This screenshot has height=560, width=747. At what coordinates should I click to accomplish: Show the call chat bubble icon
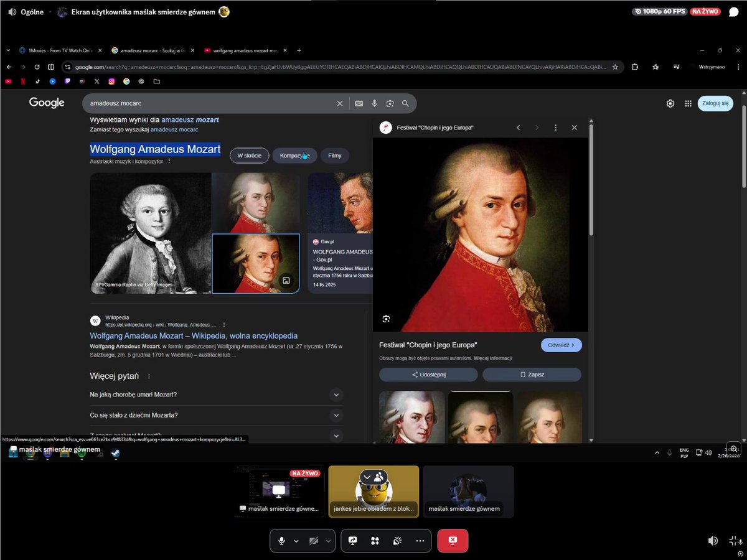[733, 12]
